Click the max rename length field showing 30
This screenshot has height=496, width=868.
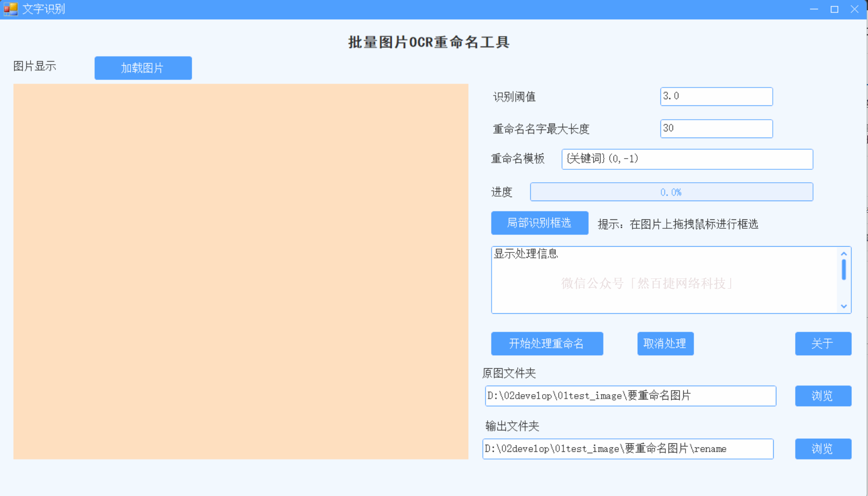(716, 129)
